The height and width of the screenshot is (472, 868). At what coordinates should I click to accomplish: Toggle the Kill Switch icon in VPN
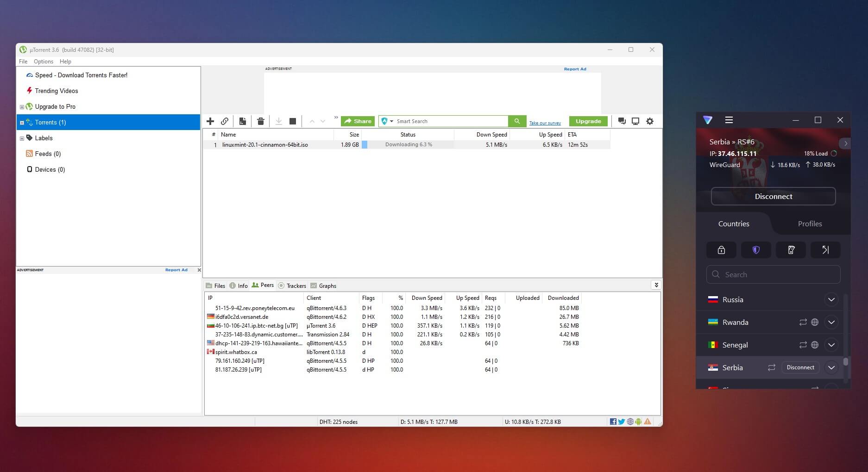point(791,250)
